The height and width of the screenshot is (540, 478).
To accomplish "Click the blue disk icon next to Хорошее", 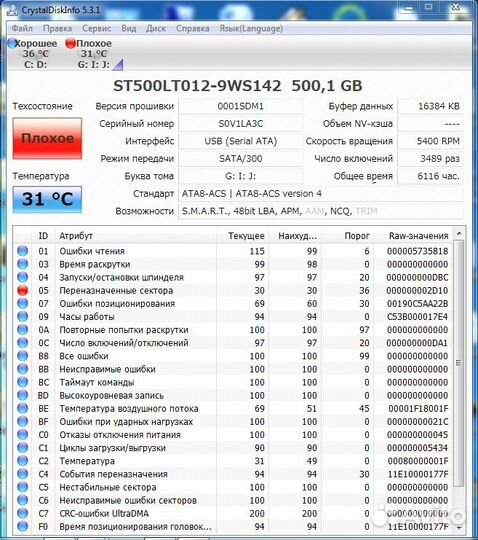I will (12, 43).
